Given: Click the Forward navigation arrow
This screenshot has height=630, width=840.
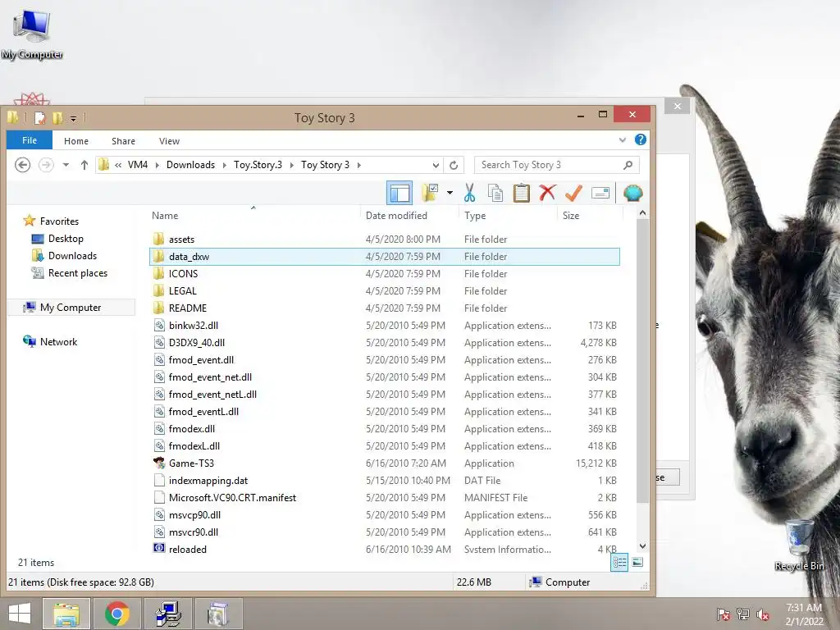Looking at the screenshot, I should point(46,164).
